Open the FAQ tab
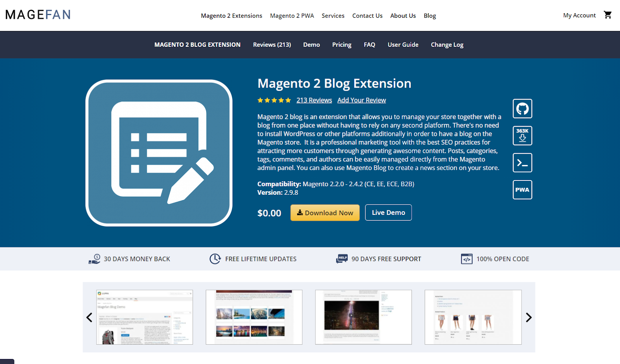Viewport: 620px width, 364px height. click(369, 45)
